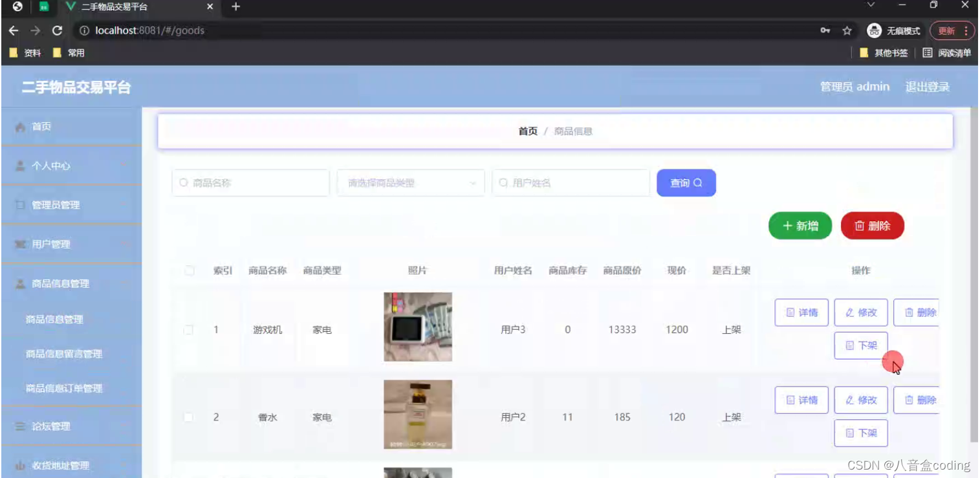
Task: Click the 商品原价 column header
Action: (622, 270)
